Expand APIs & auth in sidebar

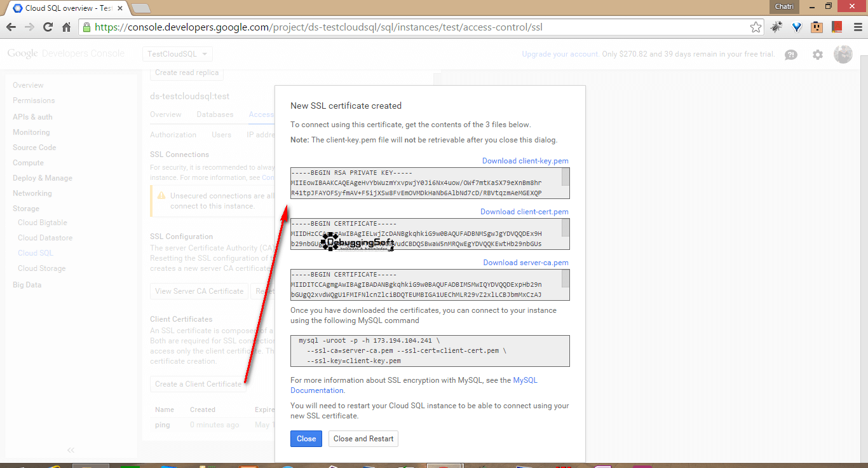click(32, 117)
